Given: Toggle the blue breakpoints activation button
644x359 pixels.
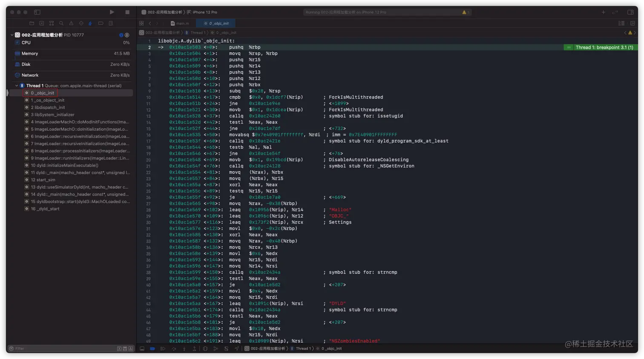Looking at the screenshot, I should point(152,349).
